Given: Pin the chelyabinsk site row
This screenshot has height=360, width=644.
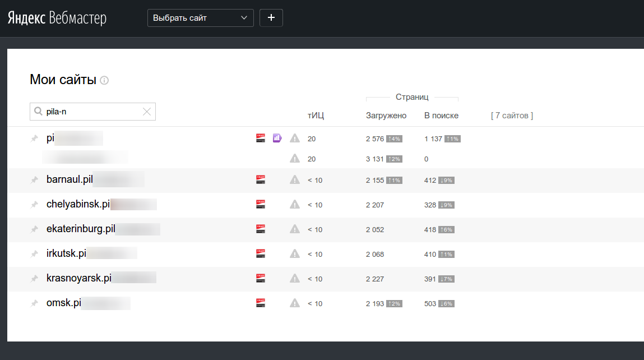Looking at the screenshot, I should click(x=34, y=205).
